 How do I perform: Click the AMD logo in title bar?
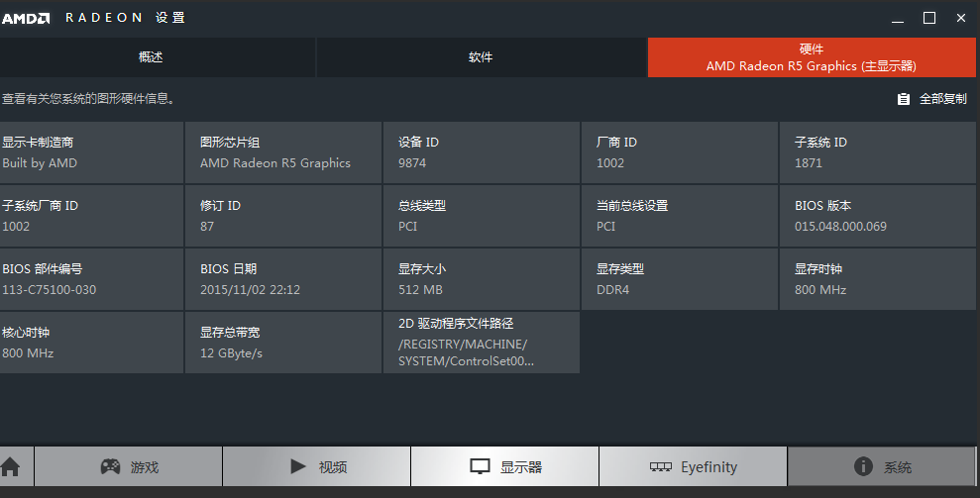pyautogui.click(x=26, y=18)
